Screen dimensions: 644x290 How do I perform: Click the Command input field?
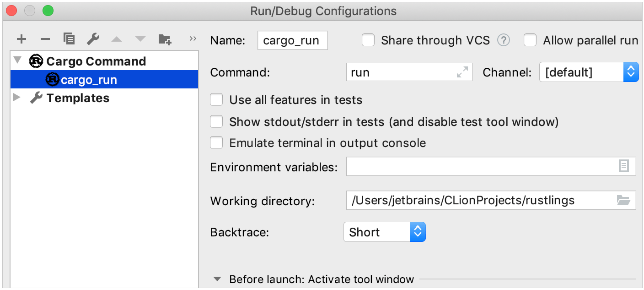coord(409,72)
